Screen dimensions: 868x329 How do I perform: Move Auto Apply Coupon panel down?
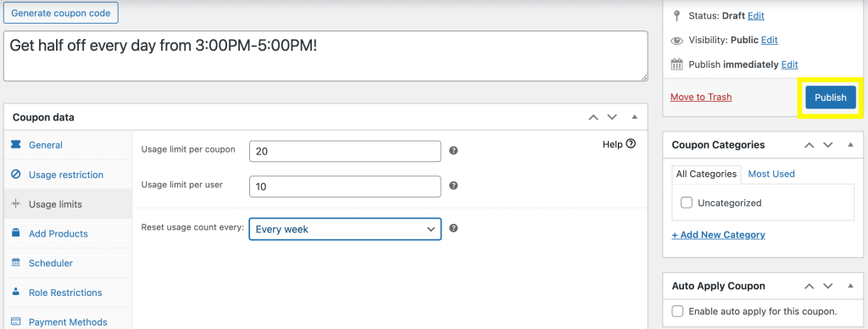point(828,287)
